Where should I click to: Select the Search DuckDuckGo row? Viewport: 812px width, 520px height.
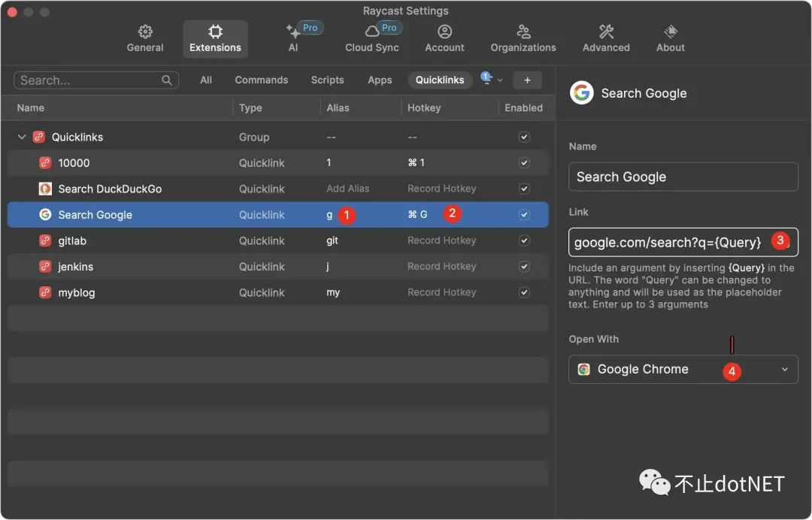click(x=277, y=189)
